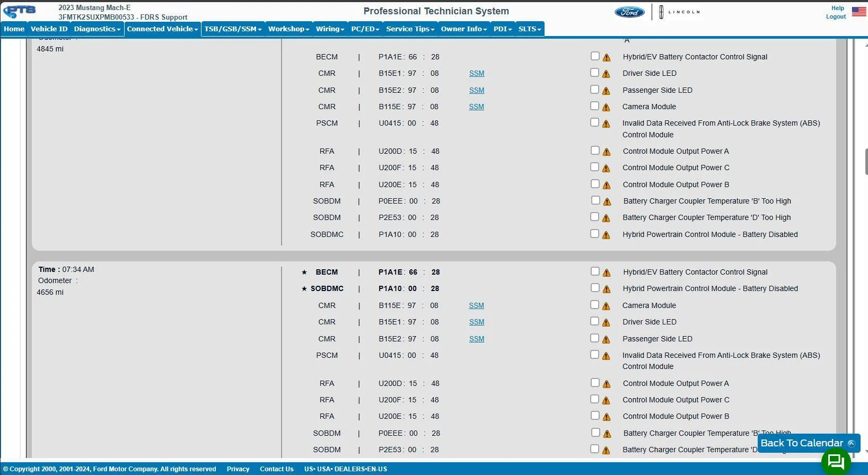Click warning icon for SOBDMC P1A10 in 07:34 AM section

coord(607,289)
